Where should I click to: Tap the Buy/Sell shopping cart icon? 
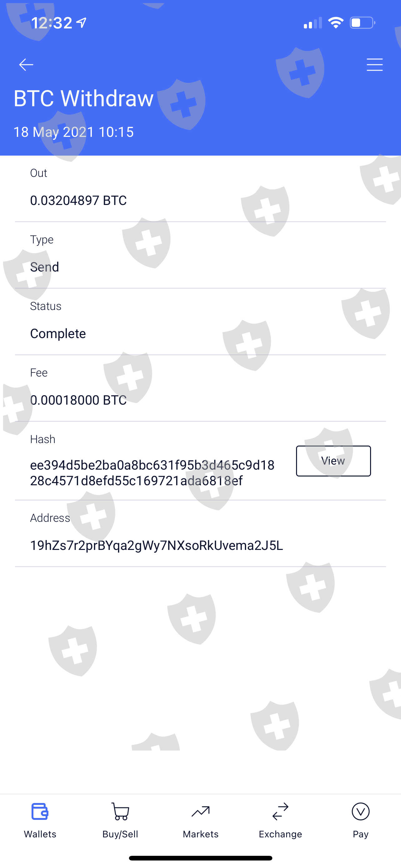point(120,811)
